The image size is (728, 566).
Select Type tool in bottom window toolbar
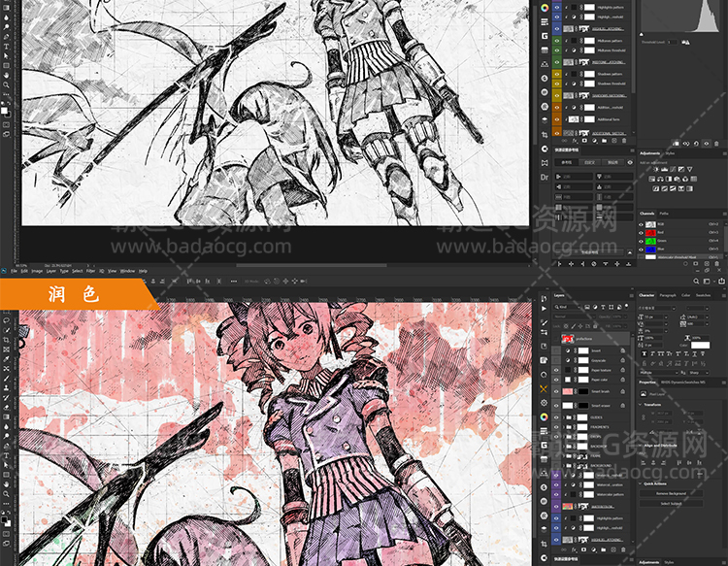(x=6, y=456)
